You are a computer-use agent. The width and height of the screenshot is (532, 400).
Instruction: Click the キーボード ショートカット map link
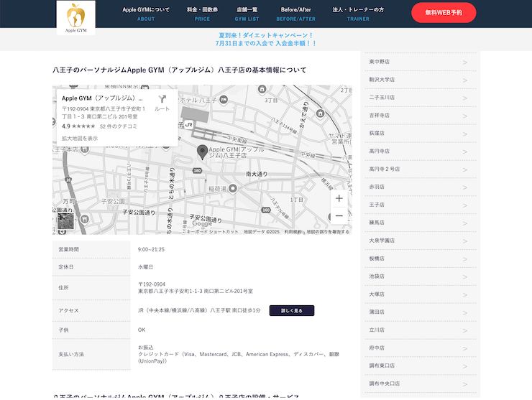[x=212, y=232]
